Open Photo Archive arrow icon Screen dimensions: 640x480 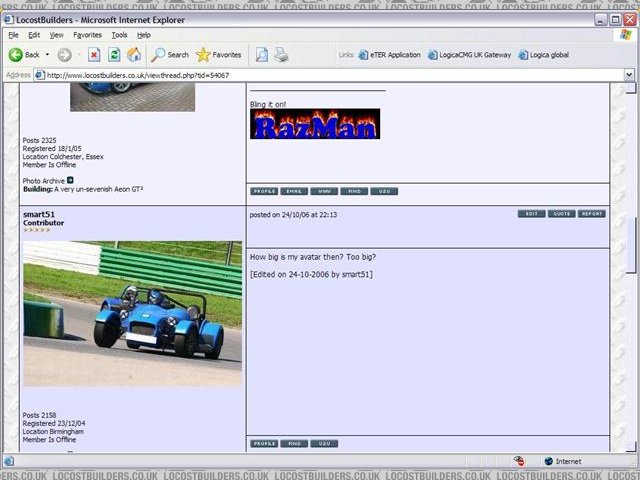70,180
